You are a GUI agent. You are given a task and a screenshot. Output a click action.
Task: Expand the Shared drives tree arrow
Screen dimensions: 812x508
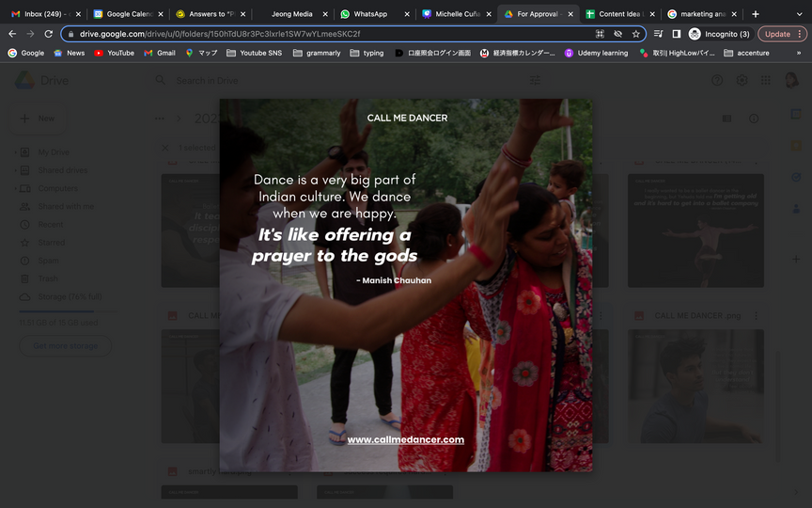pos(15,170)
